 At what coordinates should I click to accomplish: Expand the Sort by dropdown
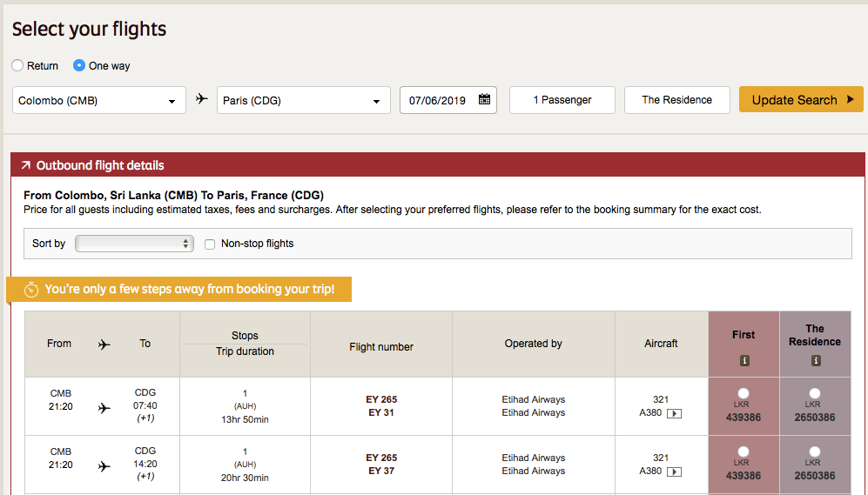tap(134, 244)
